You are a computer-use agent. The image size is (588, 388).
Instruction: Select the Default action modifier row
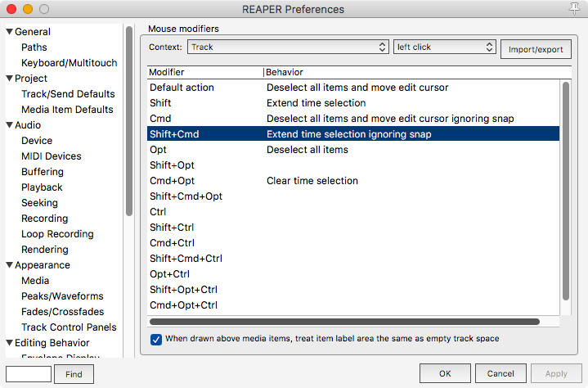353,88
